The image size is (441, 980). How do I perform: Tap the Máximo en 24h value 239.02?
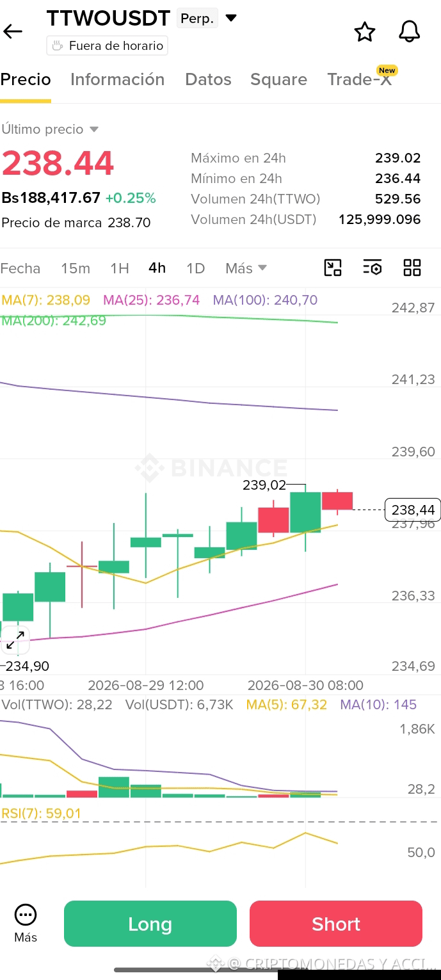coord(398,158)
